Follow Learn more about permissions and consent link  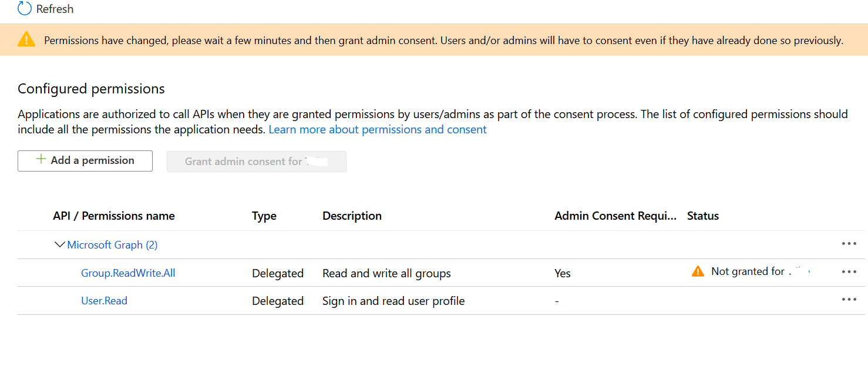click(378, 129)
